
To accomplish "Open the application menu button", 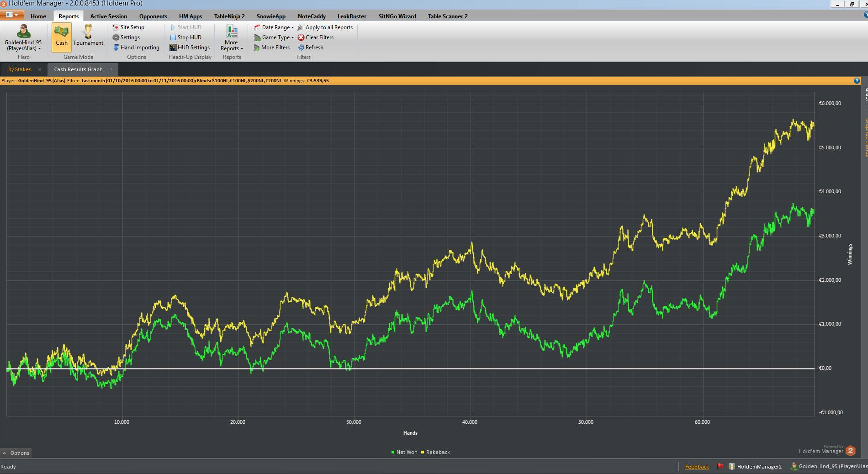I will (x=12, y=15).
